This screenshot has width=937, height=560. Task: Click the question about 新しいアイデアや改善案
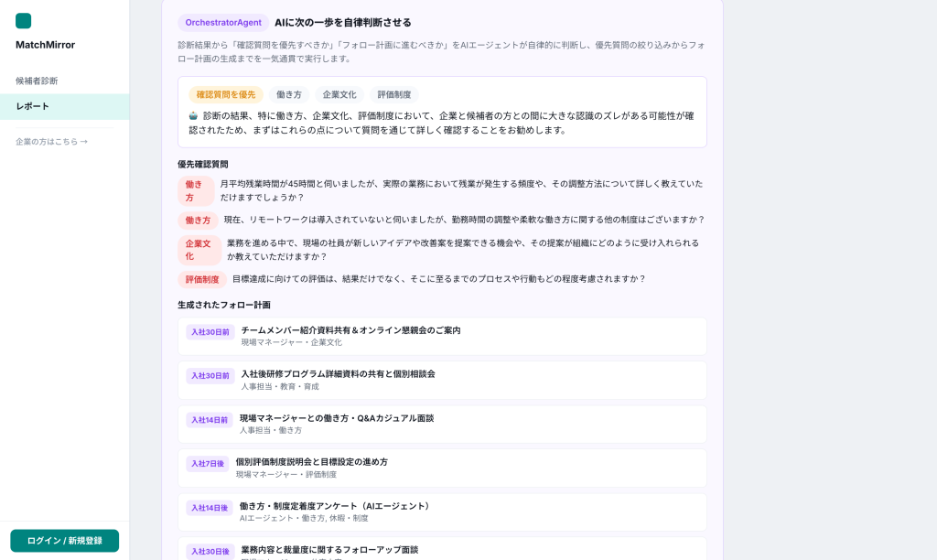(x=463, y=250)
